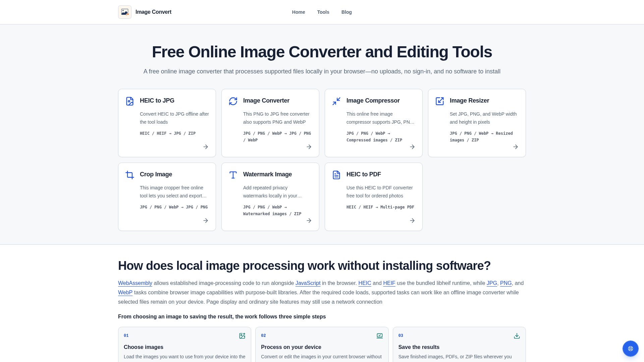Click the arrow on the Crop Image card
Screen dimensions: 644x362
tap(206, 221)
